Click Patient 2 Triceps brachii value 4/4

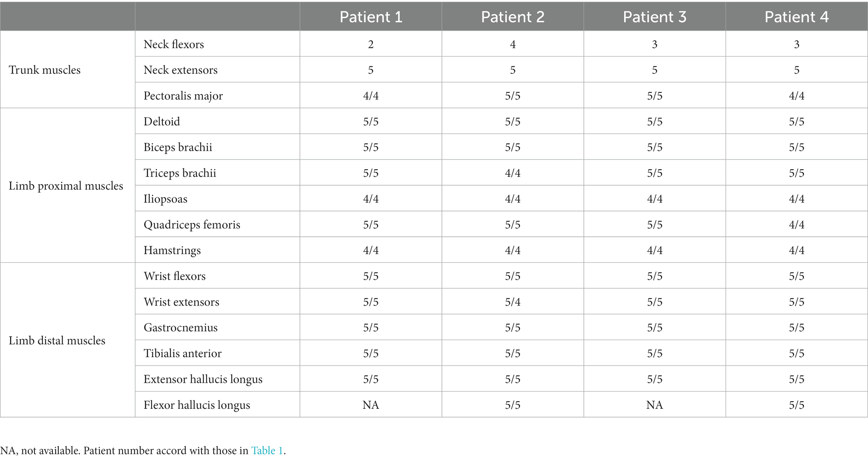click(x=512, y=173)
